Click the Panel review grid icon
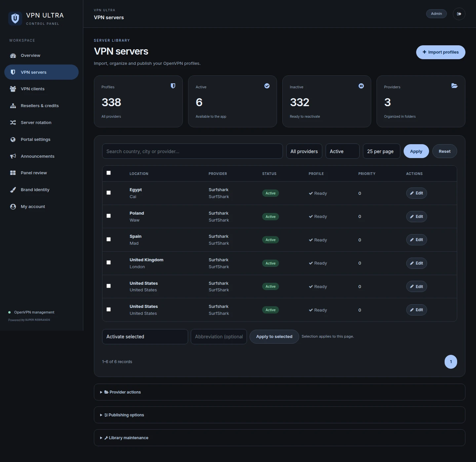Viewport: 476px width, 462px height. coord(13,173)
